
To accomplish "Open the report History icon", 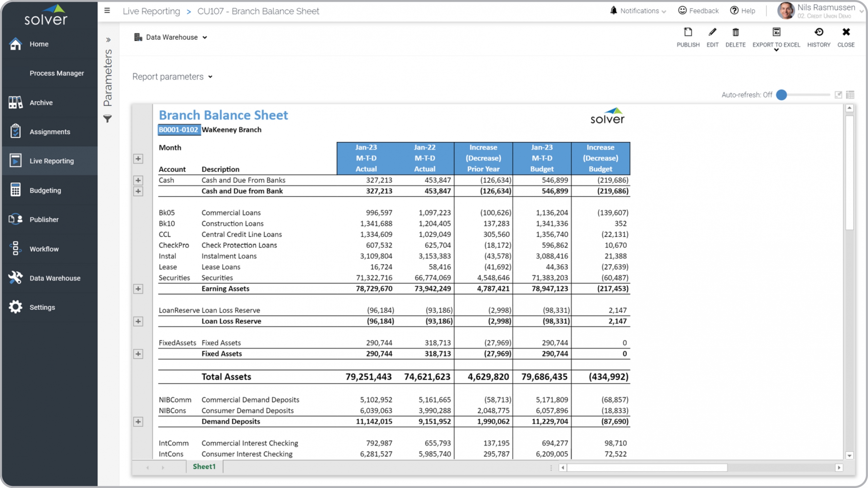I will [818, 32].
